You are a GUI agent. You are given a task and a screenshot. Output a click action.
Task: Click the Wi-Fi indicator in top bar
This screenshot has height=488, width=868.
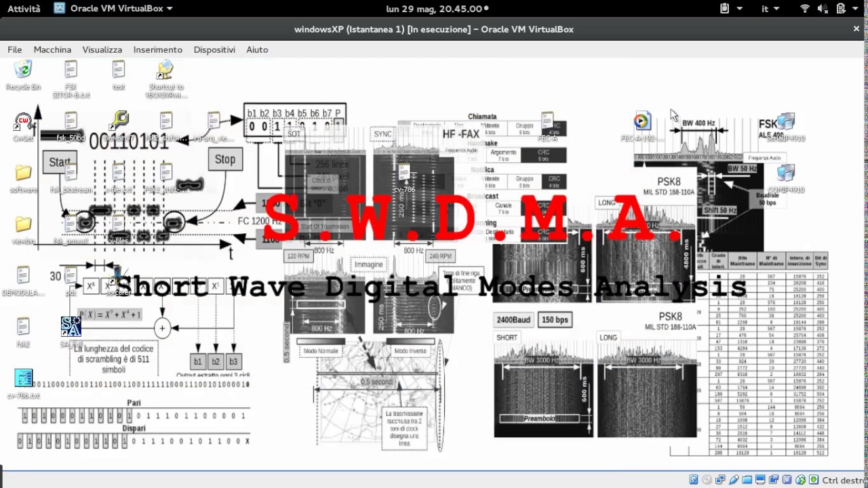pos(805,9)
